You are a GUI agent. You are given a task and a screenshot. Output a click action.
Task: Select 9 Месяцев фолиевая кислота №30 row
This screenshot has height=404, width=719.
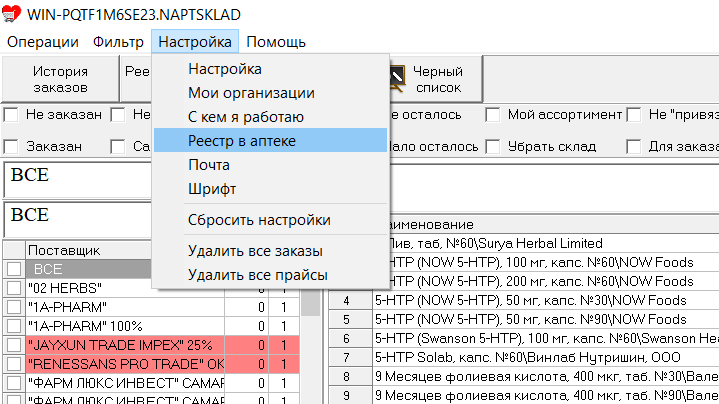tap(546, 376)
